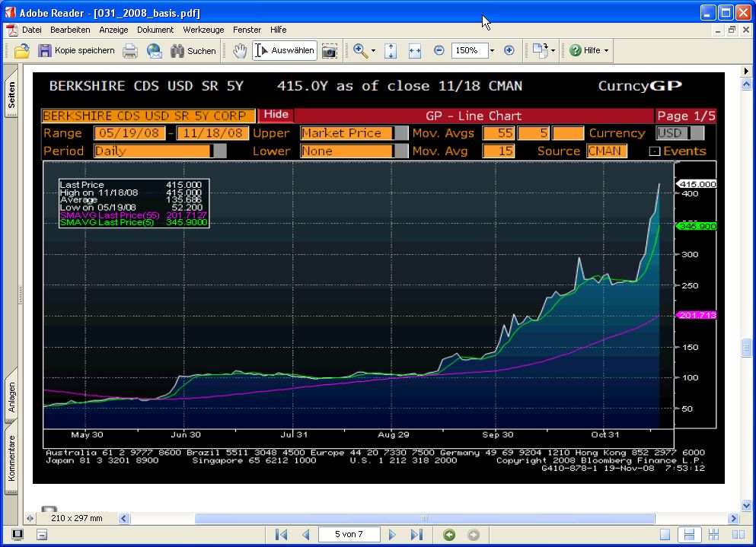
Task: Click the fit page height icon
Action: point(391,51)
